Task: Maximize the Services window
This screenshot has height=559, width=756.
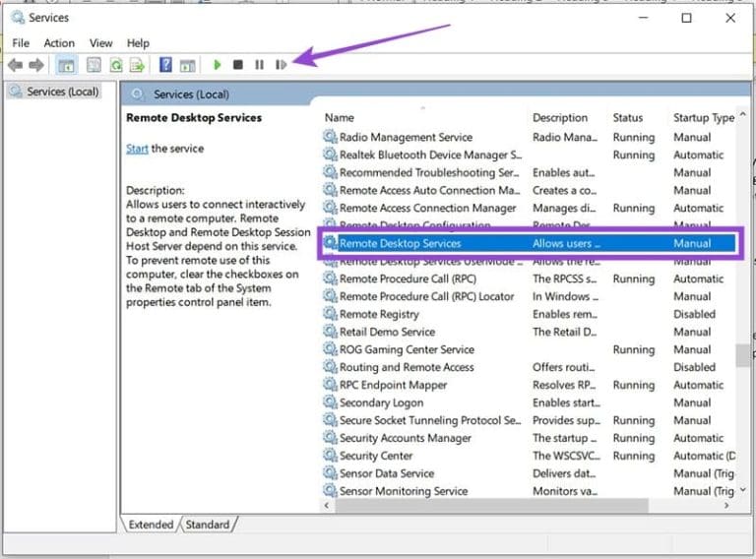Action: point(686,18)
